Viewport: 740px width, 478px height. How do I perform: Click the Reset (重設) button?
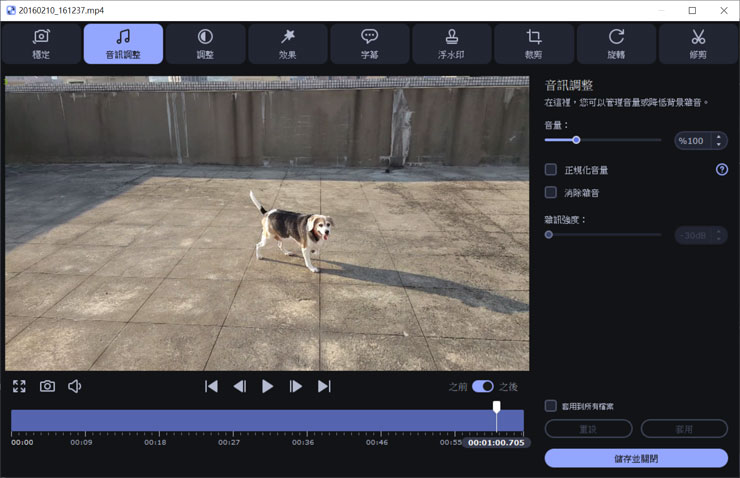click(x=589, y=429)
